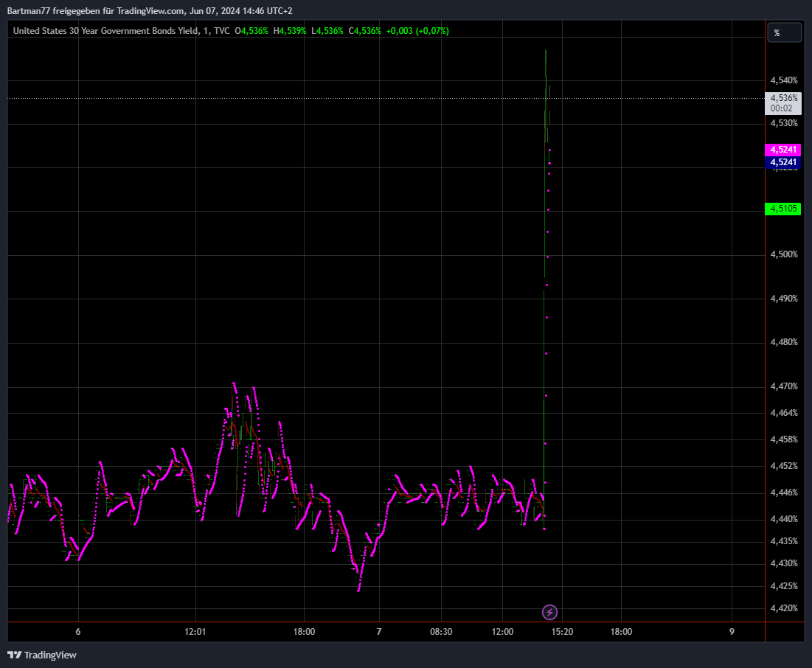Image resolution: width=812 pixels, height=668 pixels.
Task: Click the first 18:00 time axis label after 12:01
Action: point(304,632)
